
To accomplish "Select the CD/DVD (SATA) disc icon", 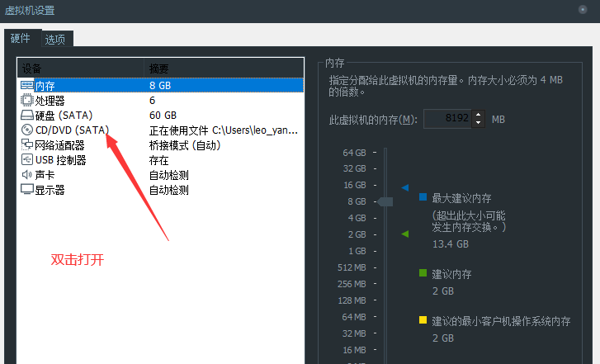I will coord(27,130).
